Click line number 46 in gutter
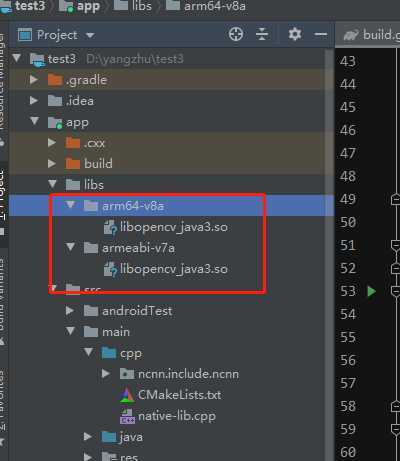 [x=348, y=130]
